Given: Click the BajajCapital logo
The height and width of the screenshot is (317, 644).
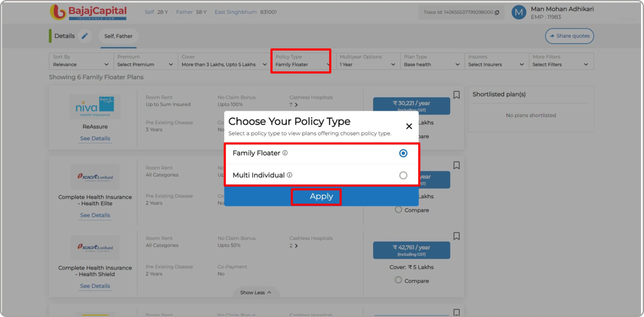Looking at the screenshot, I should [x=88, y=12].
